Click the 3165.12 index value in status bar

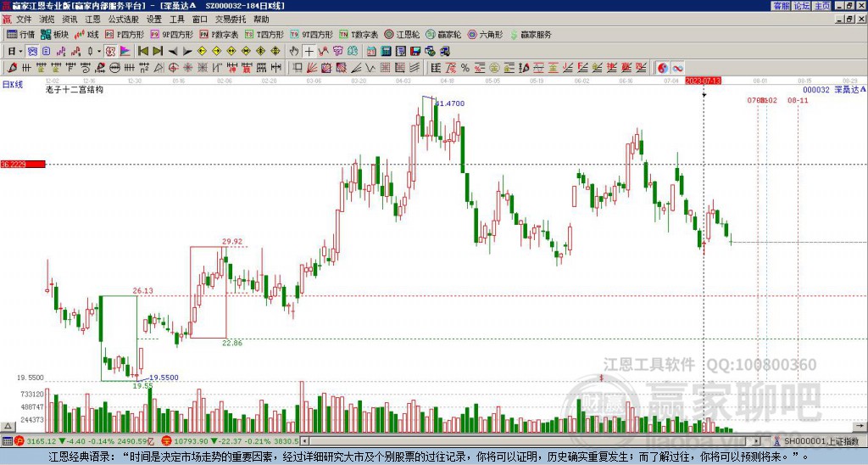42,441
